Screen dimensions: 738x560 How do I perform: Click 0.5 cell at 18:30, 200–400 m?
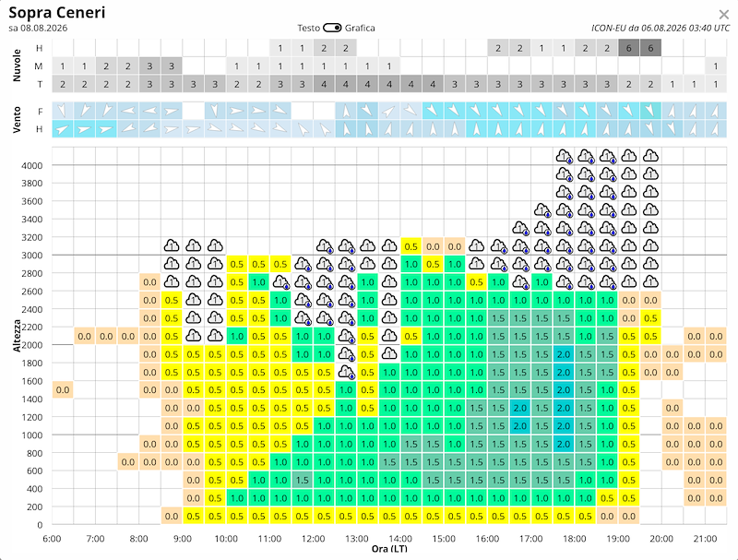point(607,498)
